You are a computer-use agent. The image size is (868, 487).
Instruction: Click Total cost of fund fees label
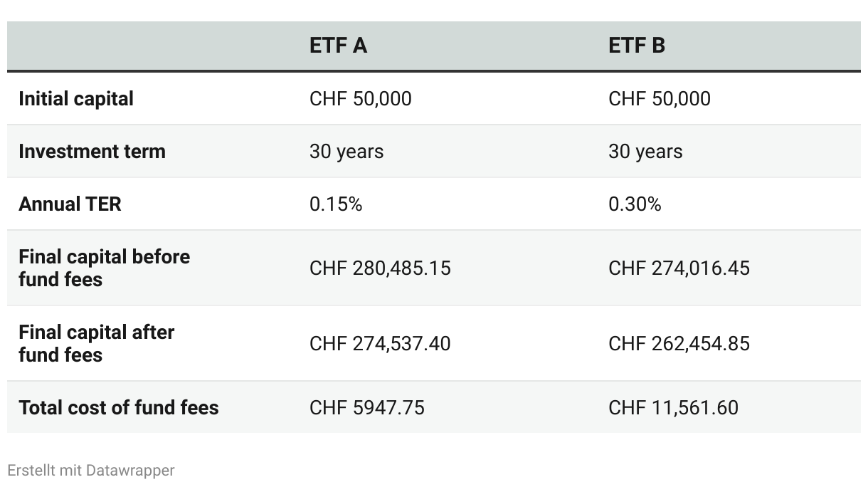(119, 407)
